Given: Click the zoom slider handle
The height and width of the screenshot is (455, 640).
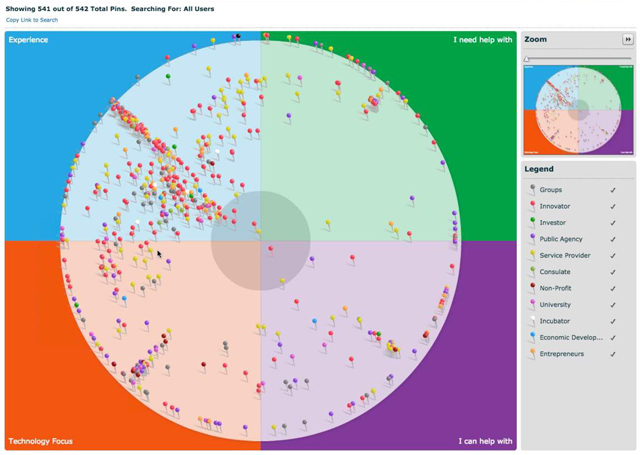Looking at the screenshot, I should click(x=527, y=59).
